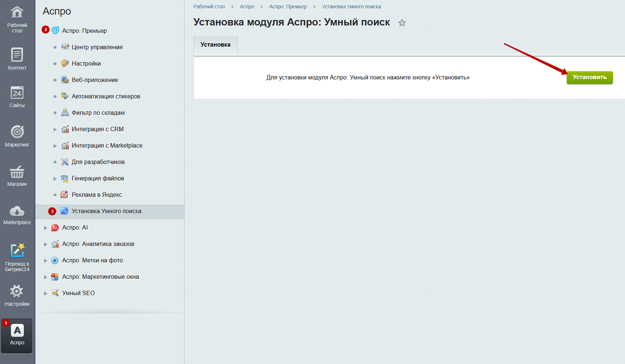Select the Генерация файлов label
Screen dimensions: 625x364
click(98, 178)
